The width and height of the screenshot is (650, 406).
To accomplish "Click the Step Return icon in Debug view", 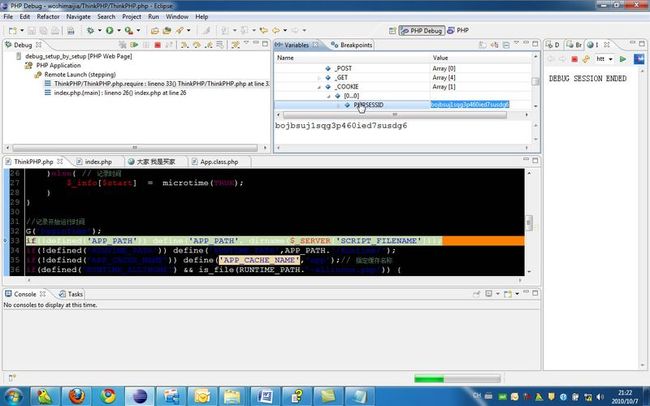I will (209, 45).
